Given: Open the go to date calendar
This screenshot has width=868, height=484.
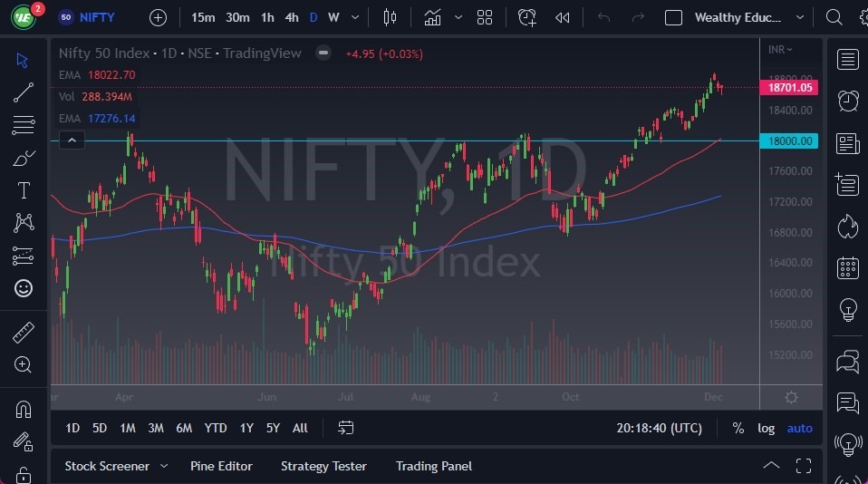Looking at the screenshot, I should [x=345, y=428].
